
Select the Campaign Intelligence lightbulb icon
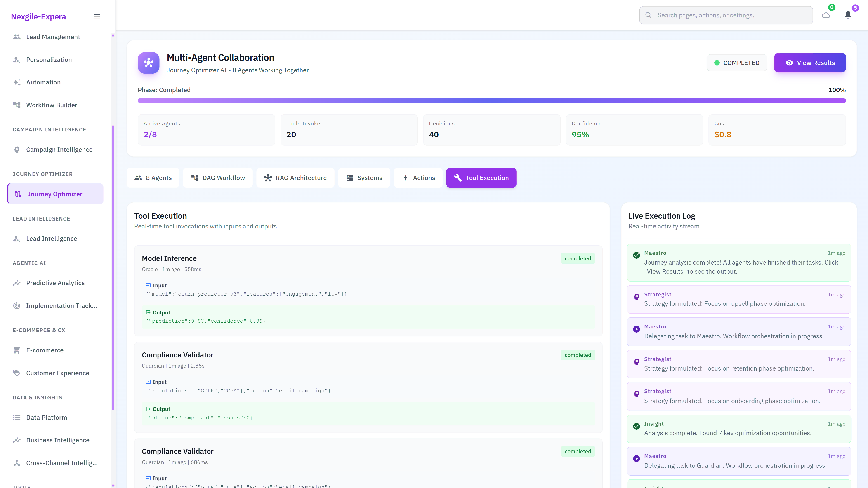pos(17,150)
